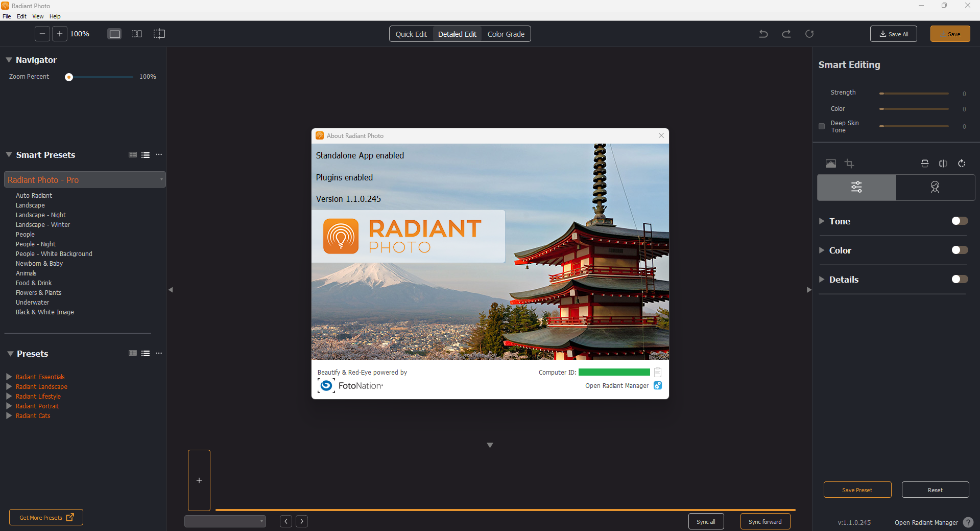
Task: Click the help question mark icon
Action: 968,522
